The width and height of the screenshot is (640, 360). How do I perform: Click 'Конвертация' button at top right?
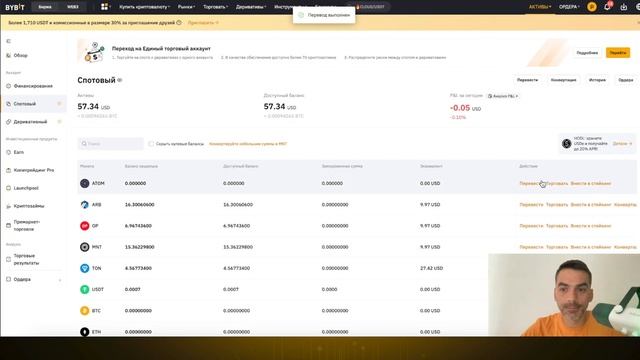click(564, 80)
